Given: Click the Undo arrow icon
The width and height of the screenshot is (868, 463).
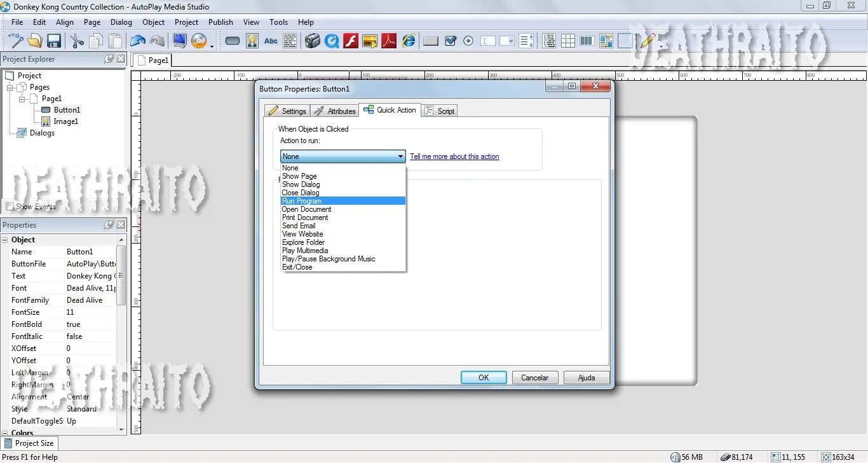Looking at the screenshot, I should point(138,41).
